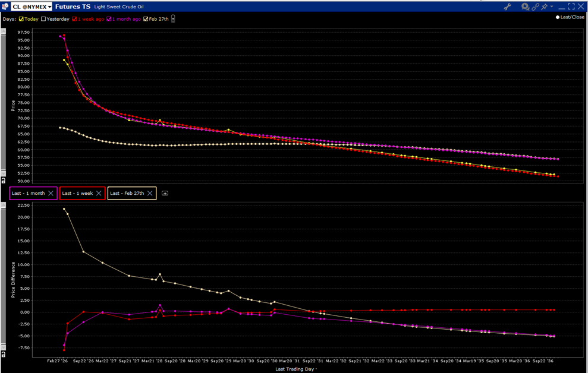Switch to the Last - Feb 27th tab

tap(127, 193)
